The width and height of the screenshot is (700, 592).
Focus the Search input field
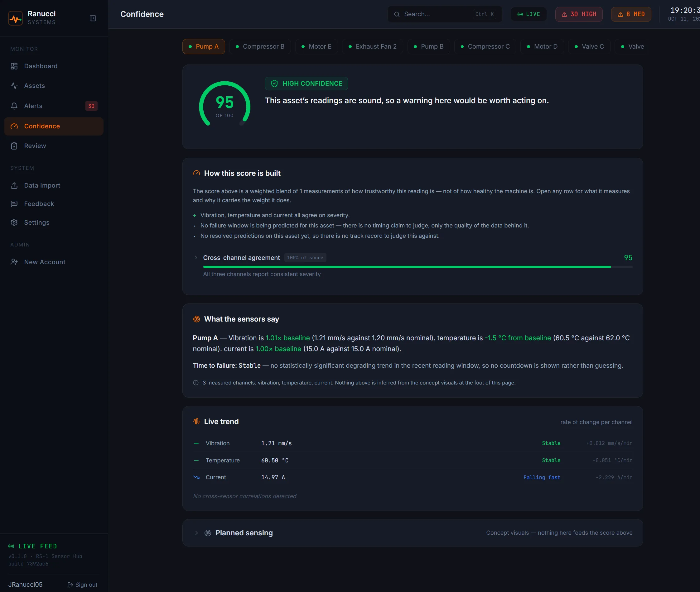pyautogui.click(x=445, y=14)
